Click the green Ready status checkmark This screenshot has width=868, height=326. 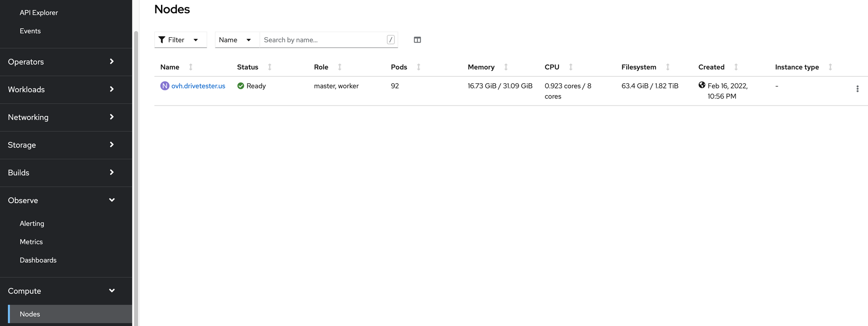pyautogui.click(x=241, y=86)
